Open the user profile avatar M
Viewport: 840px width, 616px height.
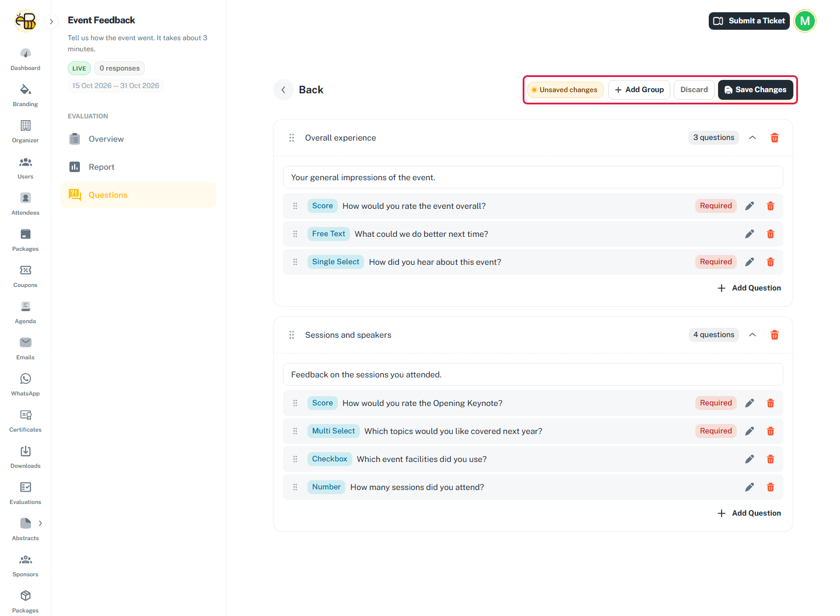coord(805,21)
